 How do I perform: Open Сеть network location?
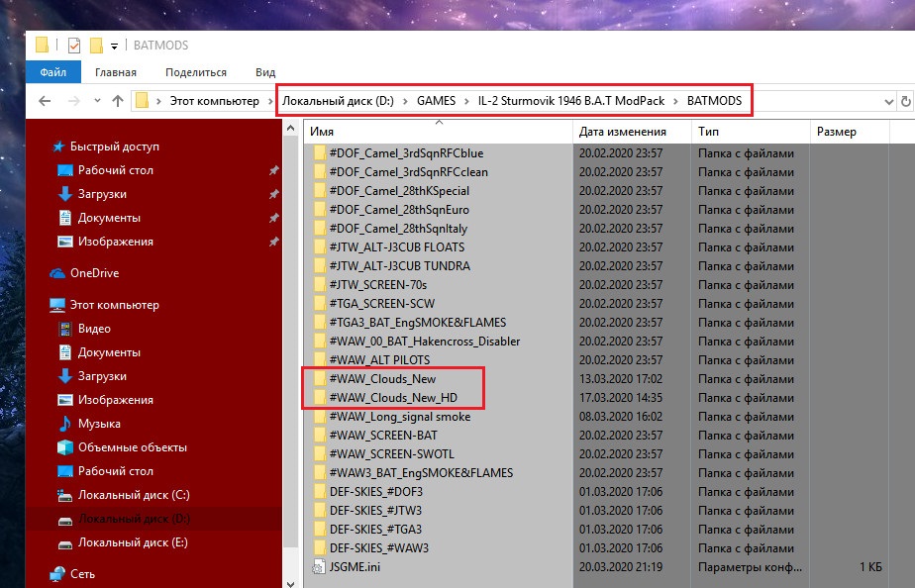[x=82, y=574]
